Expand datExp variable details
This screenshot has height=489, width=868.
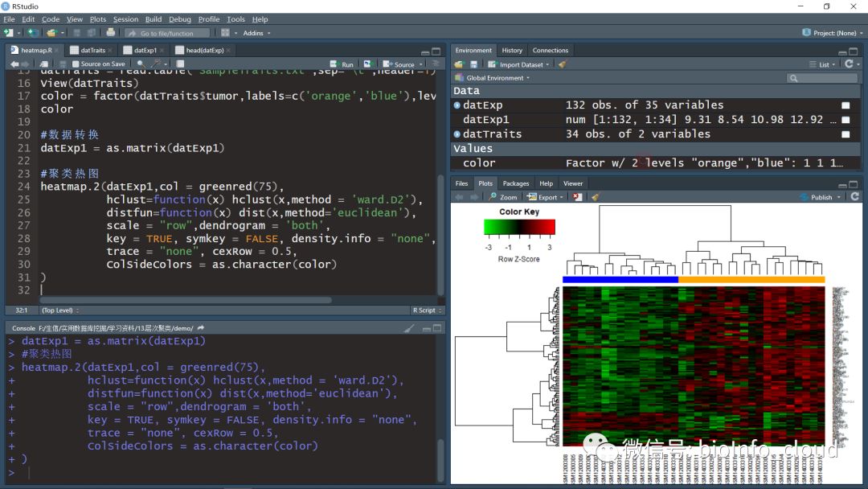point(457,105)
